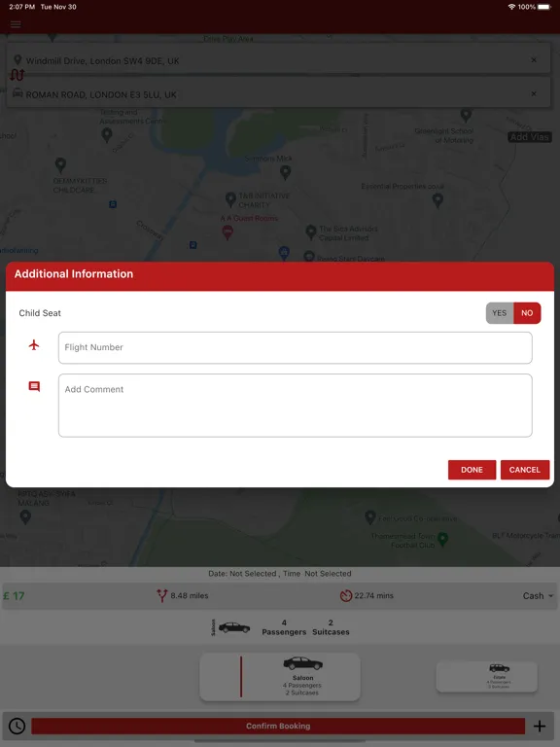Click the Thamesmead Town Football Club pin
The image size is (560, 747).
click(443, 539)
